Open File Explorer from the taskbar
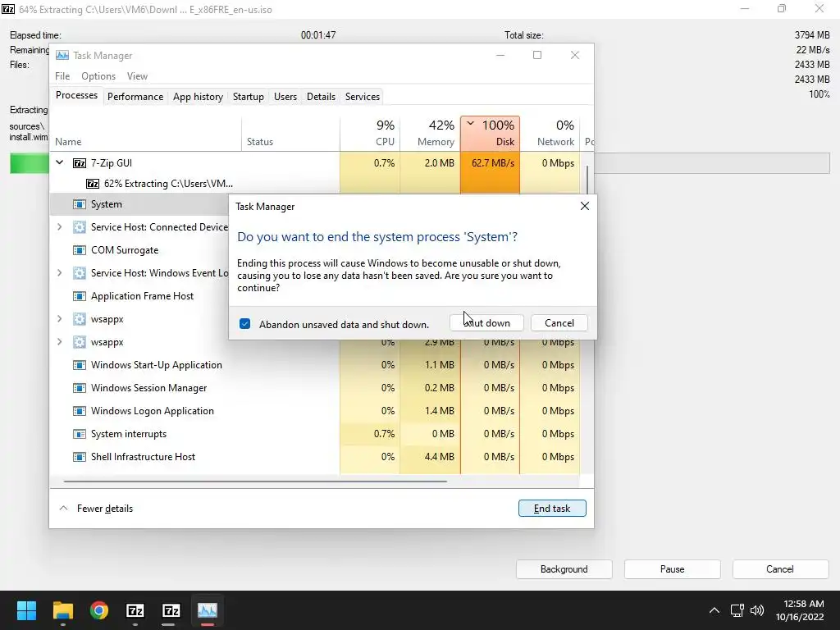The height and width of the screenshot is (630, 840). click(62, 610)
